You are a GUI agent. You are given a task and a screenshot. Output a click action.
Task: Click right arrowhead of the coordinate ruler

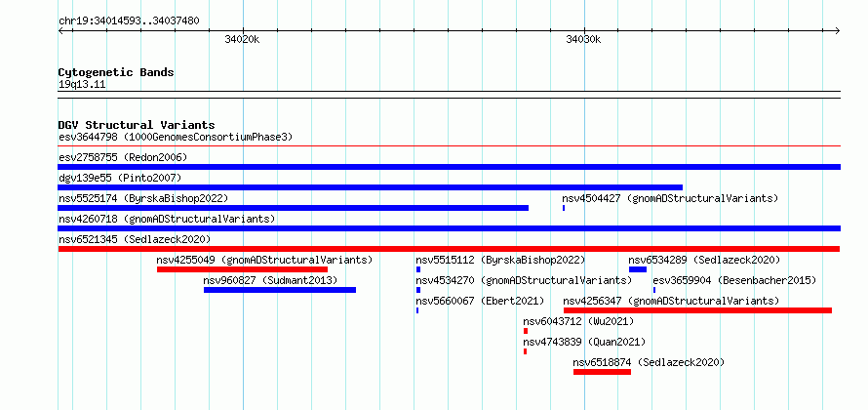[x=838, y=30]
